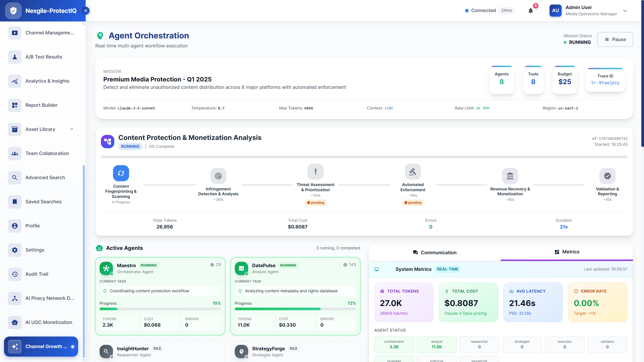Toggle mission status to paused
This screenshot has width=644, height=362.
tap(615, 39)
